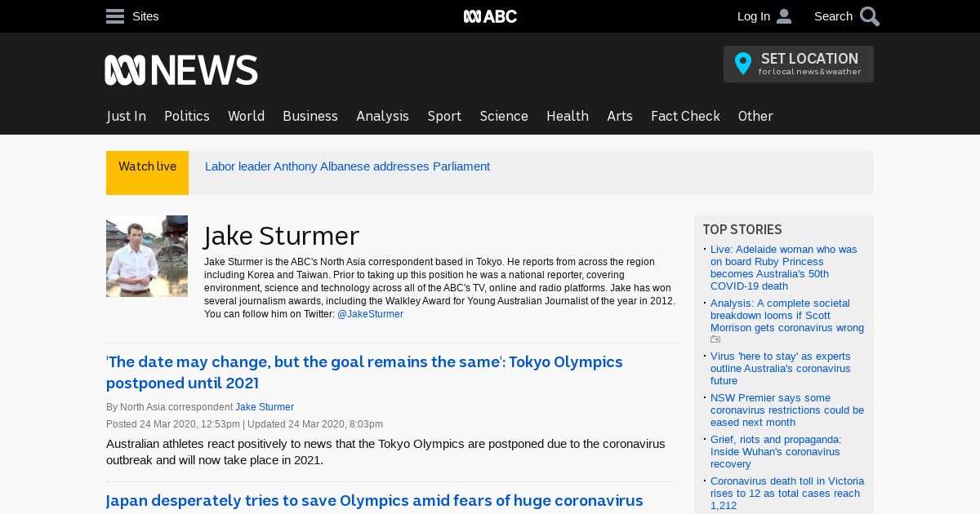Image resolution: width=980 pixels, height=514 pixels.
Task: Open the Sport section
Action: pos(444,116)
